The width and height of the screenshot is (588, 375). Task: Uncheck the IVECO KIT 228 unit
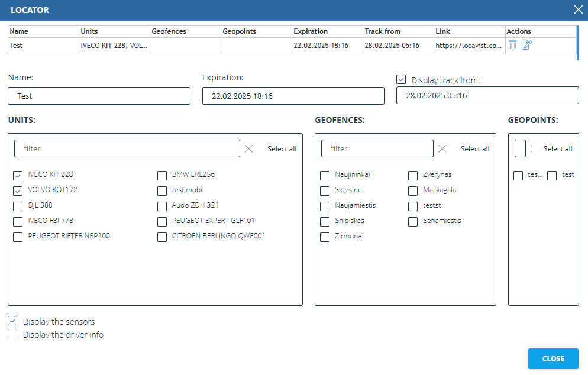click(18, 175)
